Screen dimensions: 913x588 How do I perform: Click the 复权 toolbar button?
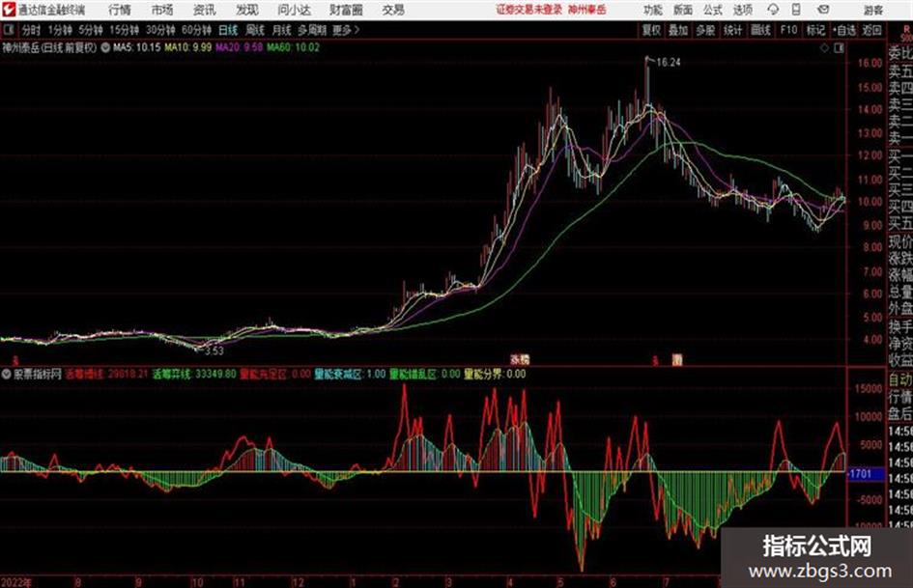click(651, 30)
